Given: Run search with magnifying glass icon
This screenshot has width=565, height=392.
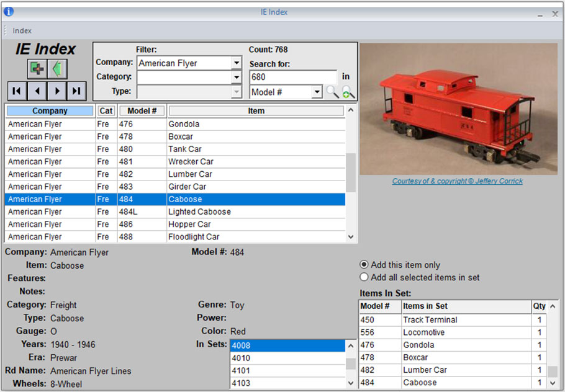Looking at the screenshot, I should [332, 92].
